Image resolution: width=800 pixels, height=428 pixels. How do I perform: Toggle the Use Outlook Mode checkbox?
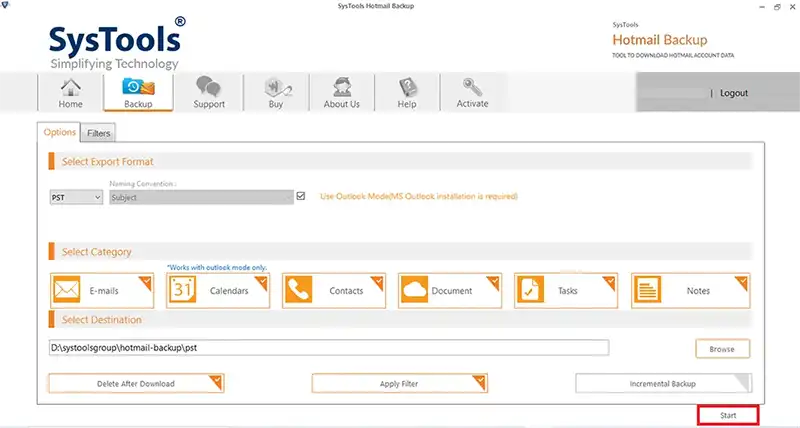(x=301, y=196)
